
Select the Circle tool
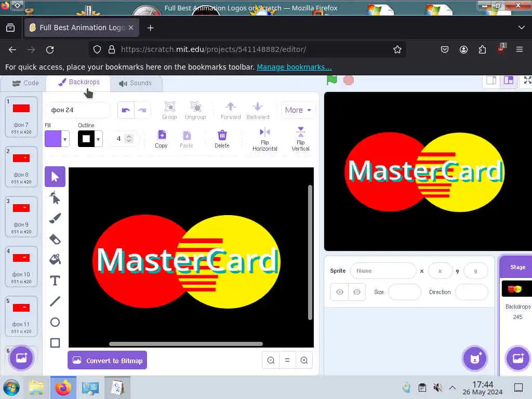[x=55, y=322]
